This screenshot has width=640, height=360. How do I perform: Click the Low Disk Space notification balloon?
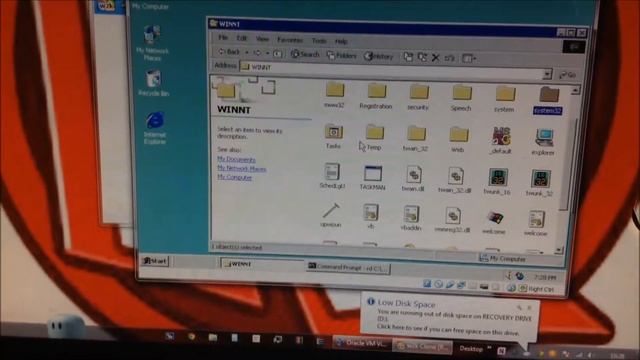coord(450,318)
